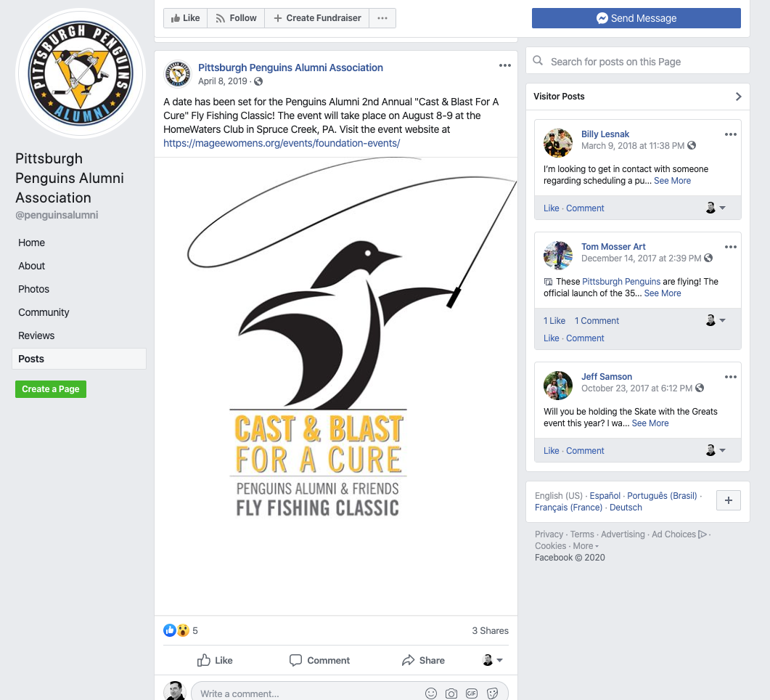
Task: Expand Visitor Posts with the chevron
Action: click(738, 97)
